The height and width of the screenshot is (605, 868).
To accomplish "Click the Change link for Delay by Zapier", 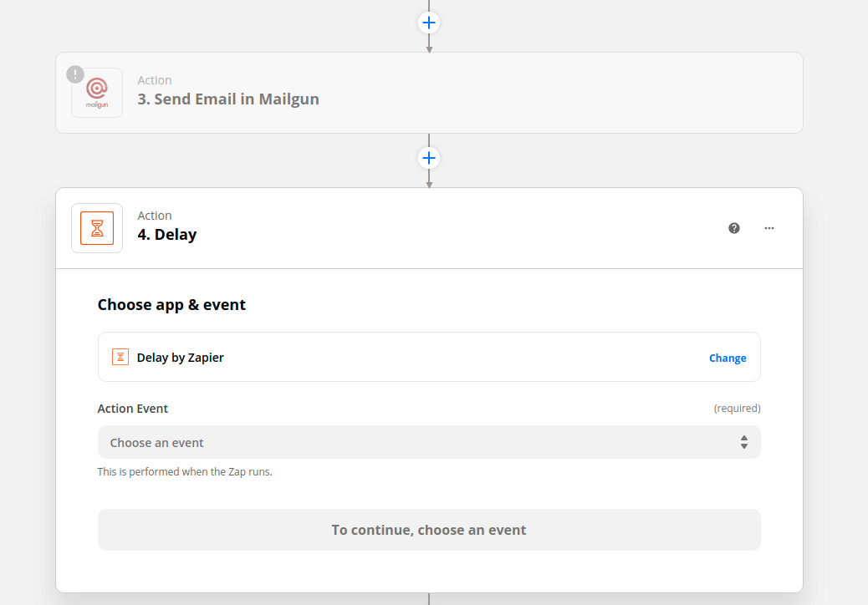I will click(727, 358).
